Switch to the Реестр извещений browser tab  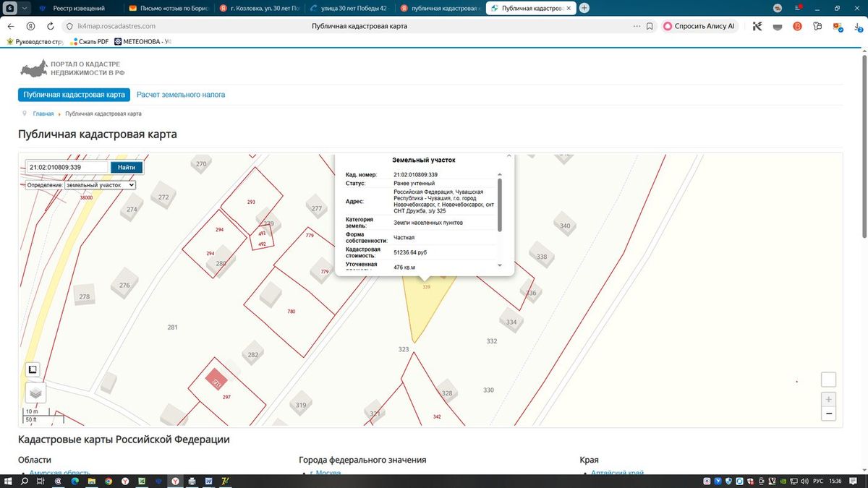pyautogui.click(x=79, y=8)
